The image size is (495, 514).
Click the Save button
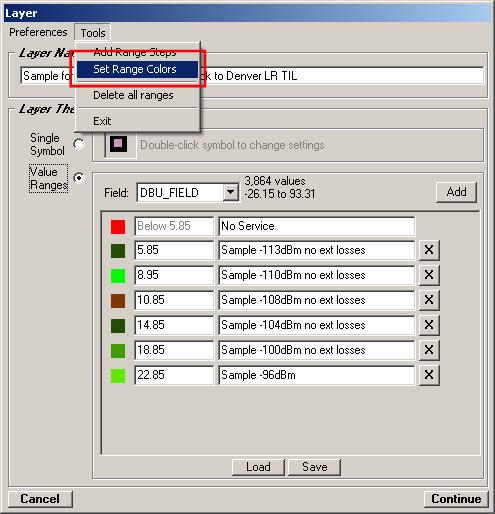314,467
